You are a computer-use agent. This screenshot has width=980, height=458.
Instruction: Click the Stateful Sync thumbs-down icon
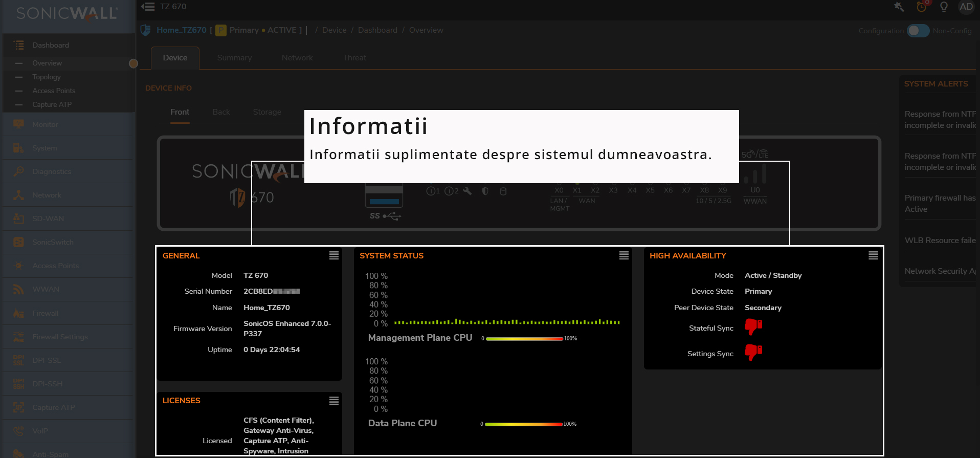753,326
